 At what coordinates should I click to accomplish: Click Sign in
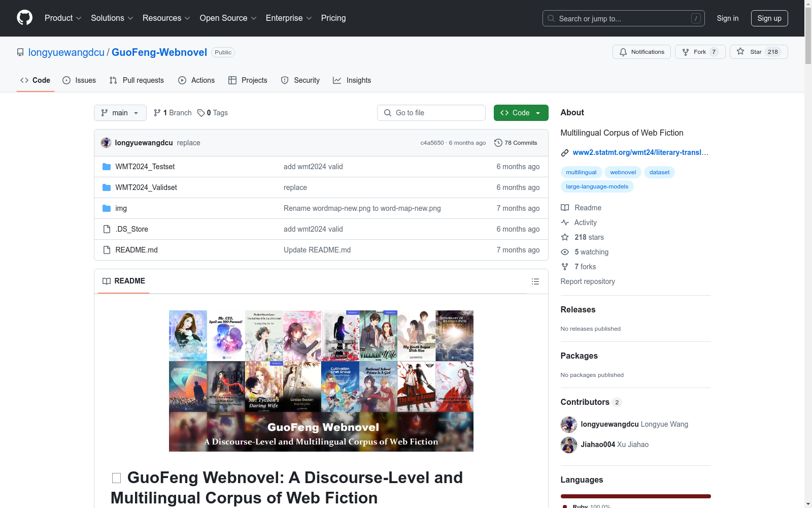(727, 18)
